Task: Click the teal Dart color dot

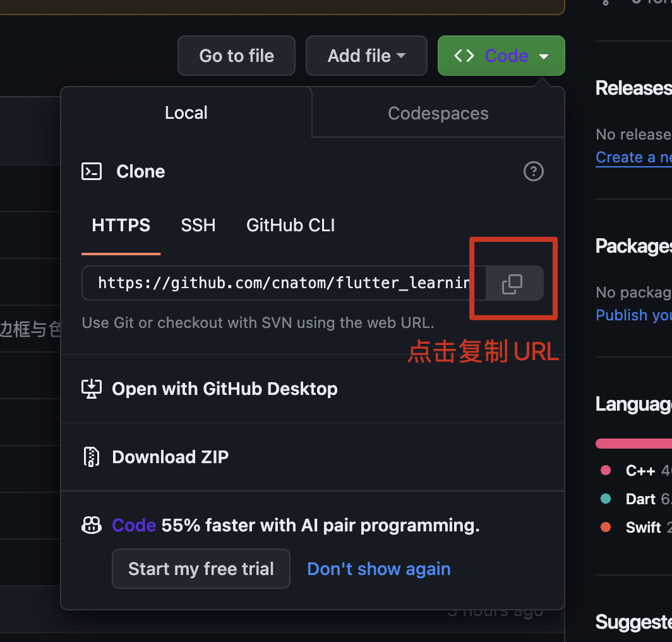Action: pos(606,499)
